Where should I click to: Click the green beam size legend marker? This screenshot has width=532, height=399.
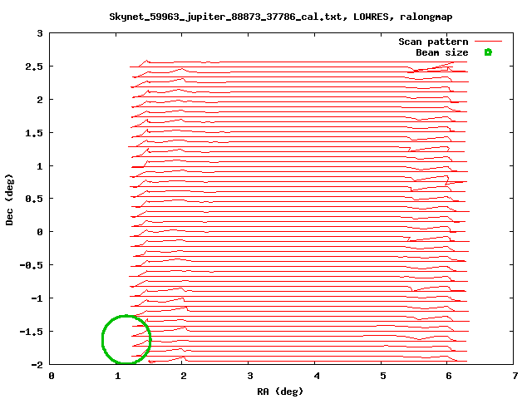[488, 52]
